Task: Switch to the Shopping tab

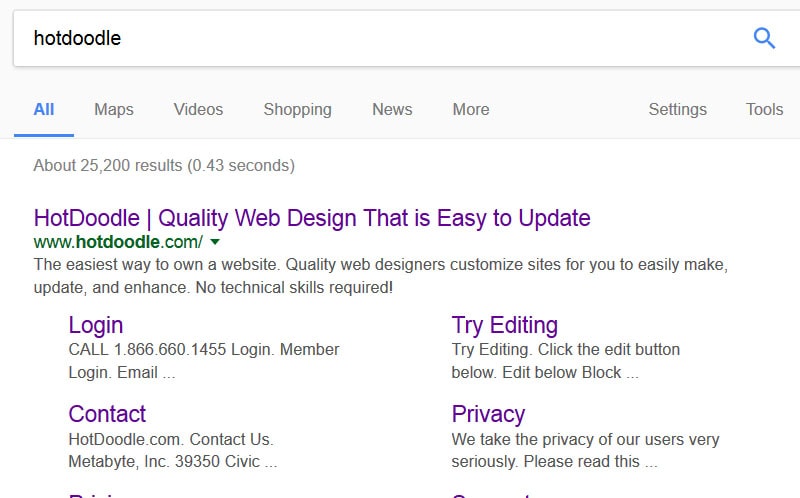Action: (x=297, y=109)
